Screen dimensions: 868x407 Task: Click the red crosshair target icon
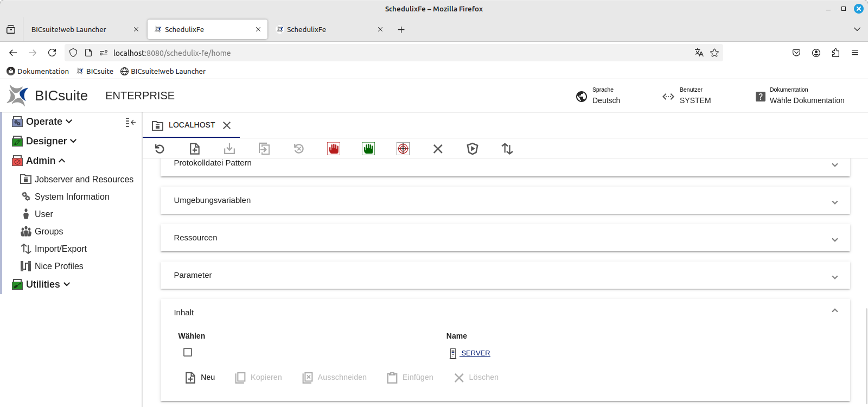[403, 149]
